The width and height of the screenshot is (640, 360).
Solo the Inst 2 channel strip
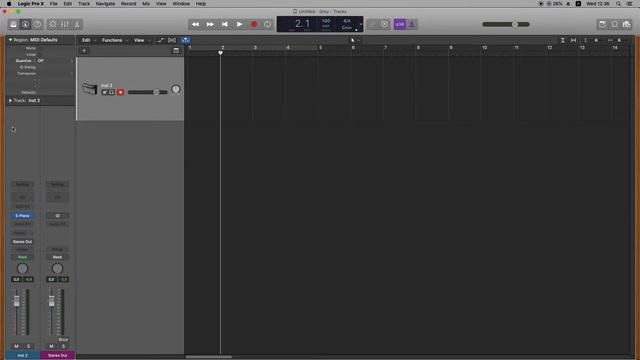coord(29,346)
